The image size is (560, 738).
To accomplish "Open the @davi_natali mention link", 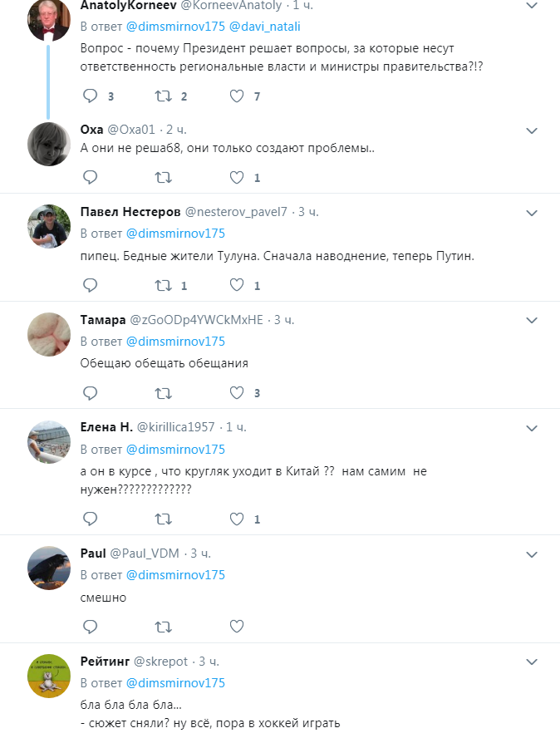I will point(264,26).
